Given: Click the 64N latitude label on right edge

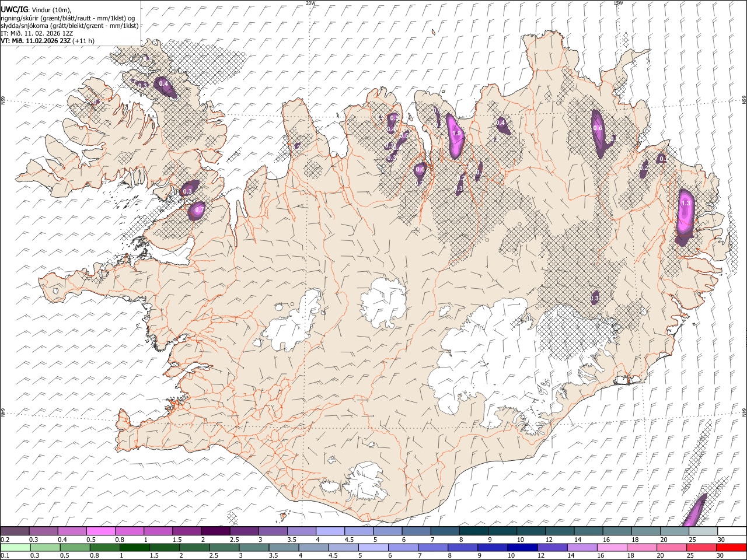Looking at the screenshot, I should pyautogui.click(x=744, y=412).
